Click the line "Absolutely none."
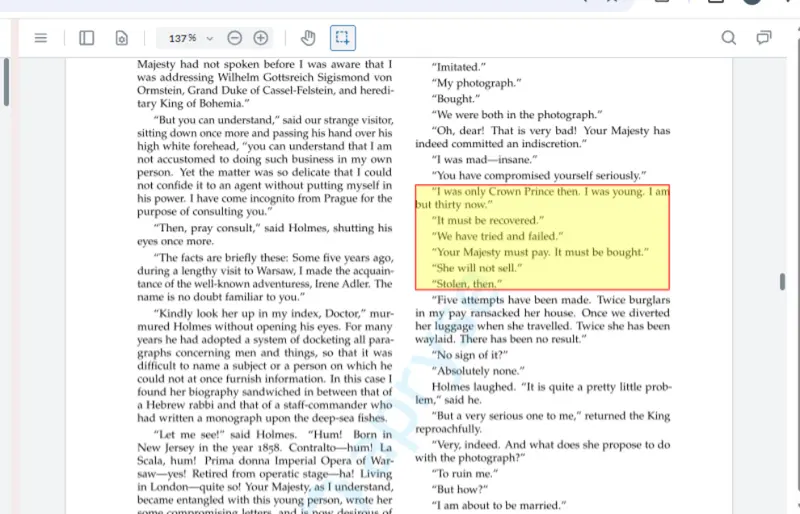 click(478, 371)
